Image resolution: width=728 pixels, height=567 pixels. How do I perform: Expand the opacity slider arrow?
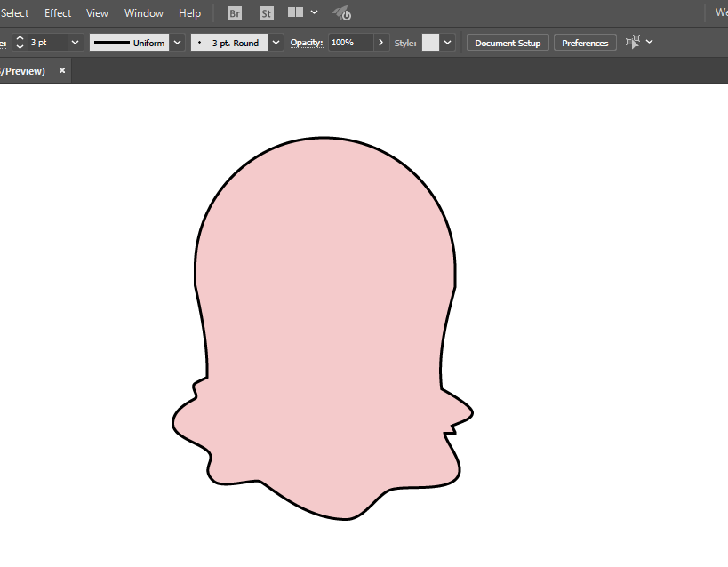[381, 43]
